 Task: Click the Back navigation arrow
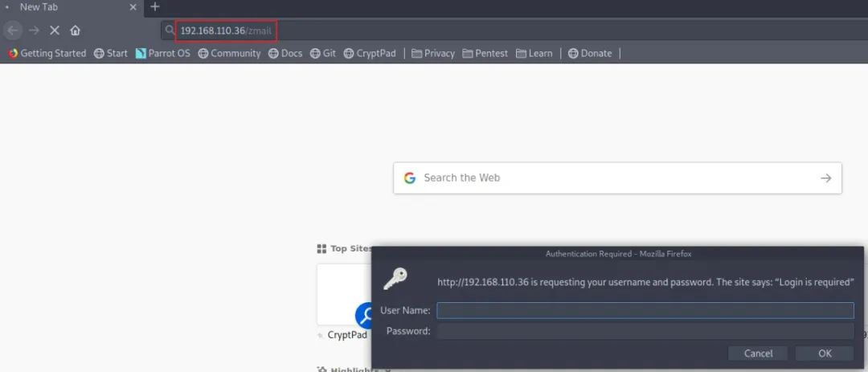pyautogui.click(x=14, y=31)
